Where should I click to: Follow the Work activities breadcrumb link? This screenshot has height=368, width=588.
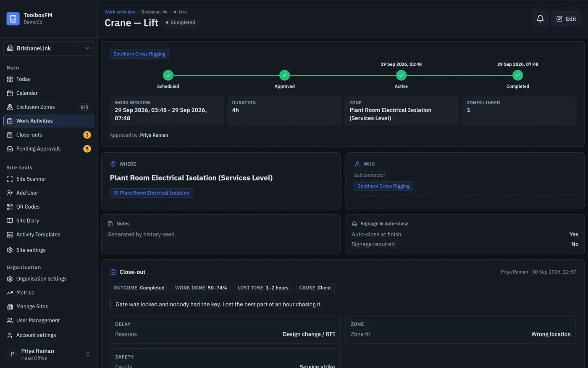[x=120, y=12]
